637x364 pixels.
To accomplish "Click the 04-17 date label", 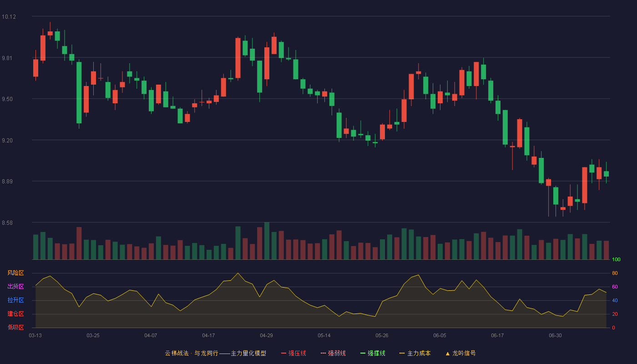I will click(x=208, y=335).
